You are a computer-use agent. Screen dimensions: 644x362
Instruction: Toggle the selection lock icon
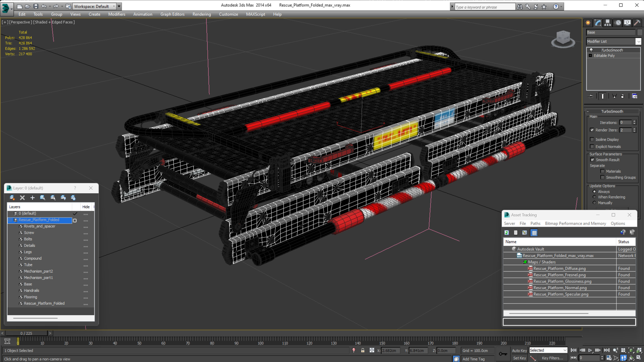[363, 350]
